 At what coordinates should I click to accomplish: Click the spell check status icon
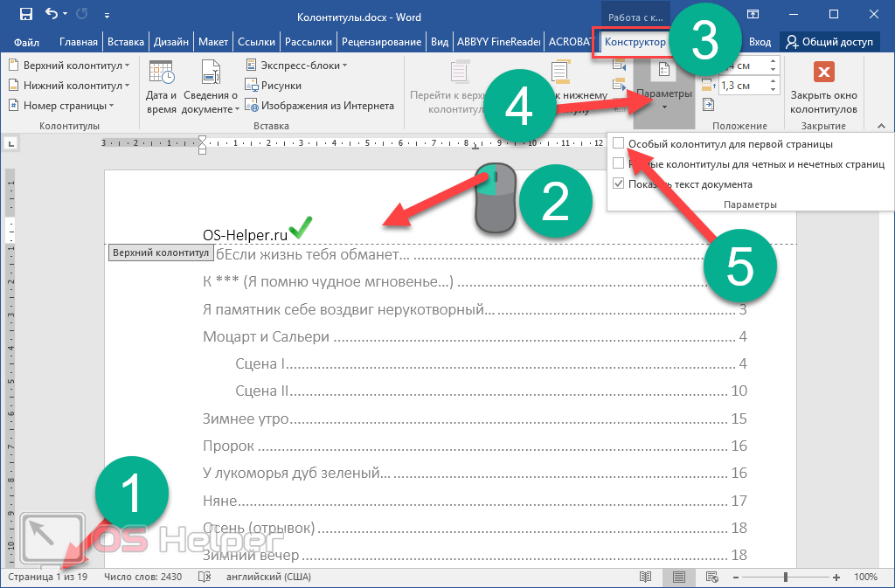pos(205,578)
